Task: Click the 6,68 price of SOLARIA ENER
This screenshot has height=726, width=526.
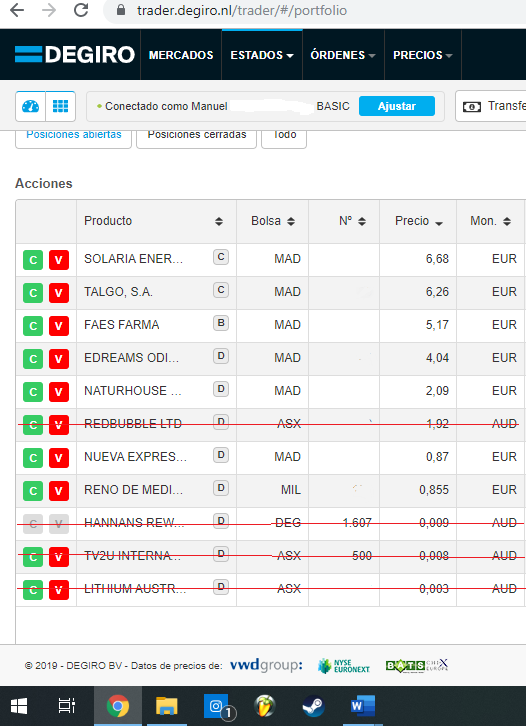Action: [437, 259]
